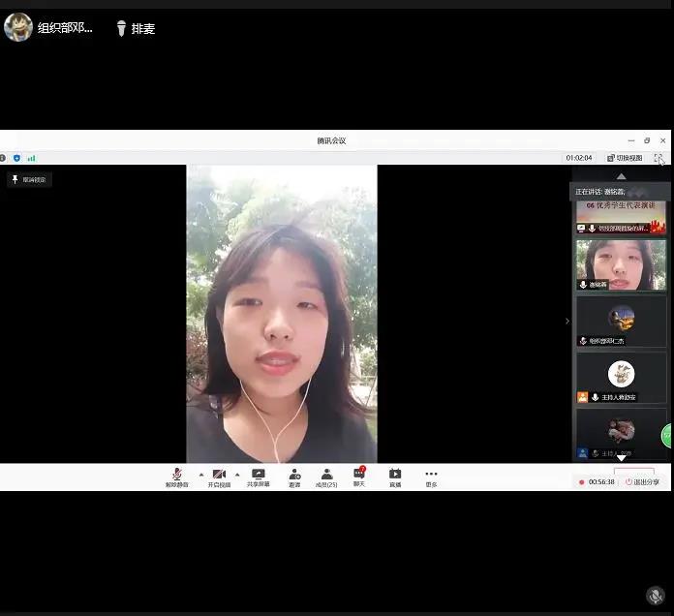Expand video options arrow beside camera

236,475
